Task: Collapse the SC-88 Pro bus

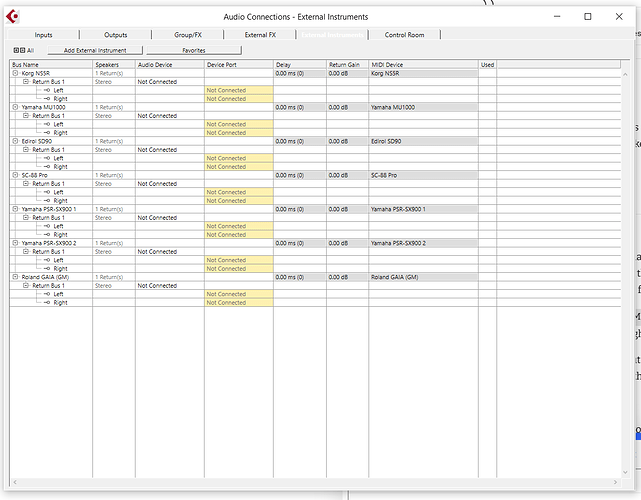Action: pyautogui.click(x=15, y=175)
